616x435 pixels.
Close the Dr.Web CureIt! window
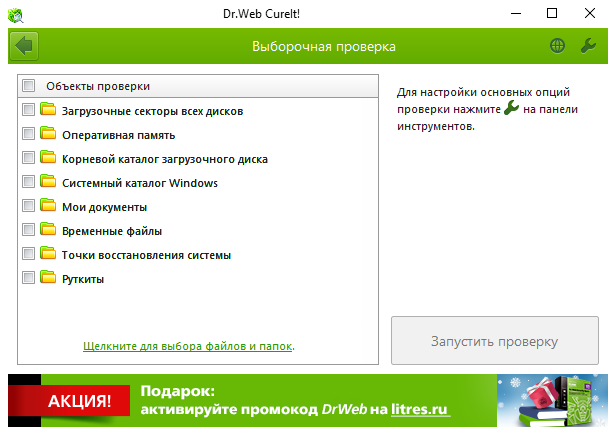point(589,13)
